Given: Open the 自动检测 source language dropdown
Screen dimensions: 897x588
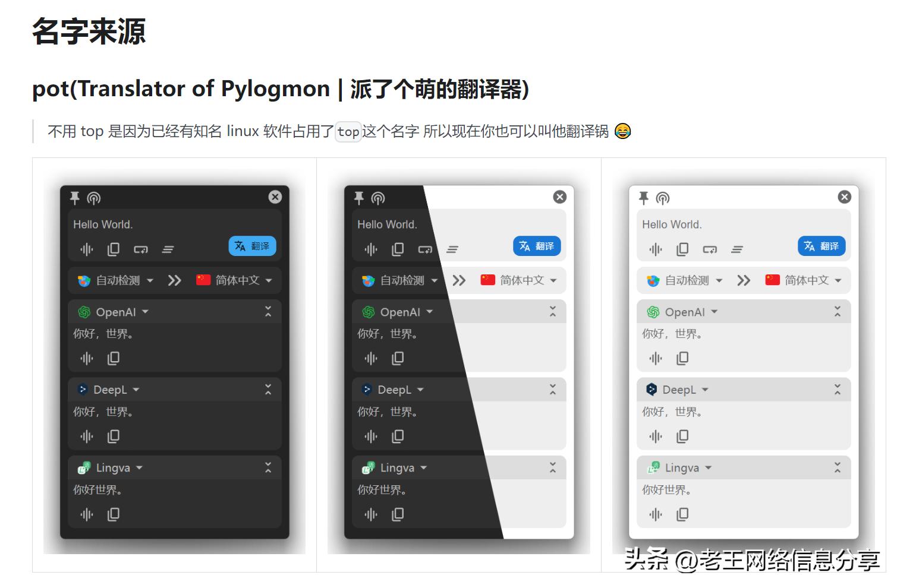Looking at the screenshot, I should coord(117,280).
